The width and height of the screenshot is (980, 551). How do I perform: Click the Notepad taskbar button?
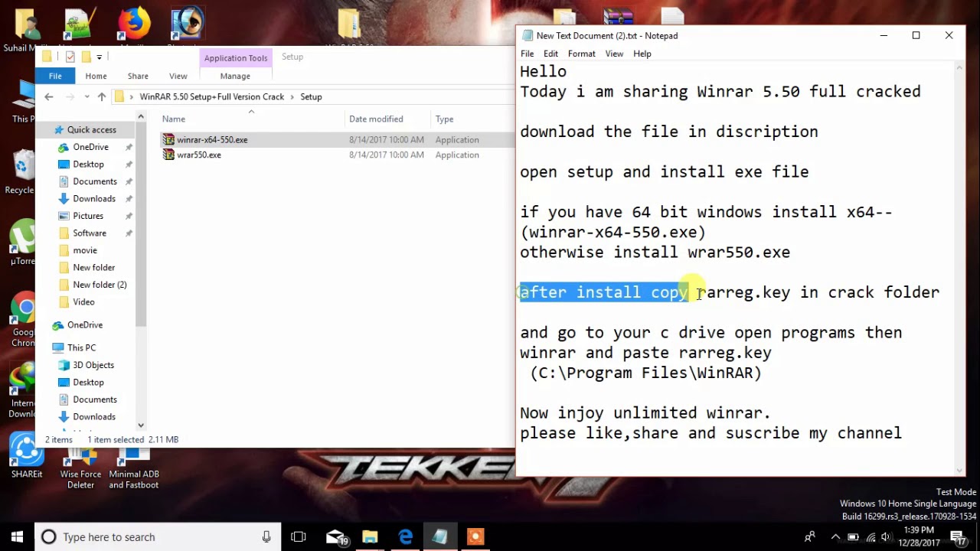(440, 536)
